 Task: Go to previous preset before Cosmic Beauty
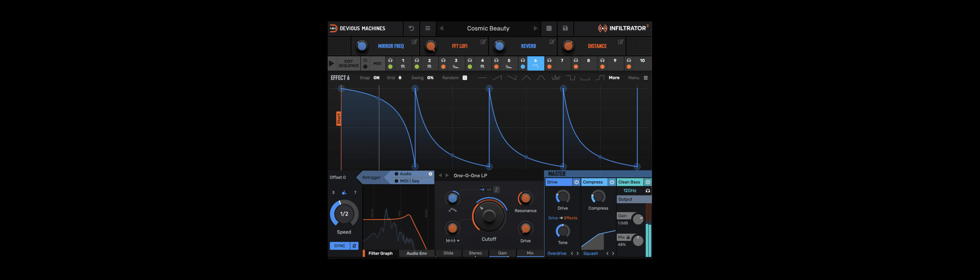click(441, 28)
